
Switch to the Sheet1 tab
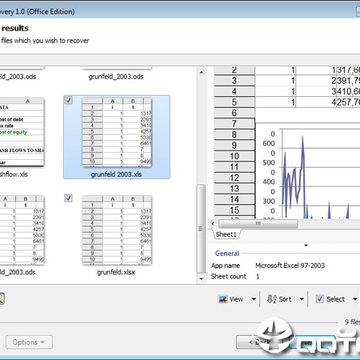click(x=226, y=234)
